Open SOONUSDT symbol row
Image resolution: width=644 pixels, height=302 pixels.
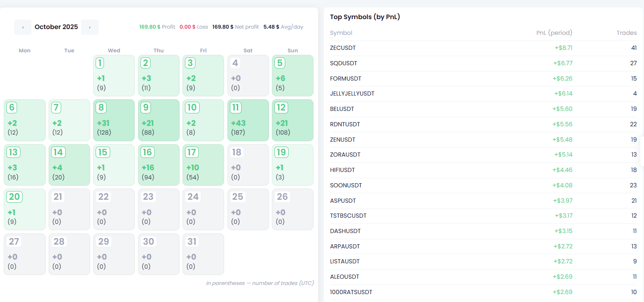pos(346,185)
